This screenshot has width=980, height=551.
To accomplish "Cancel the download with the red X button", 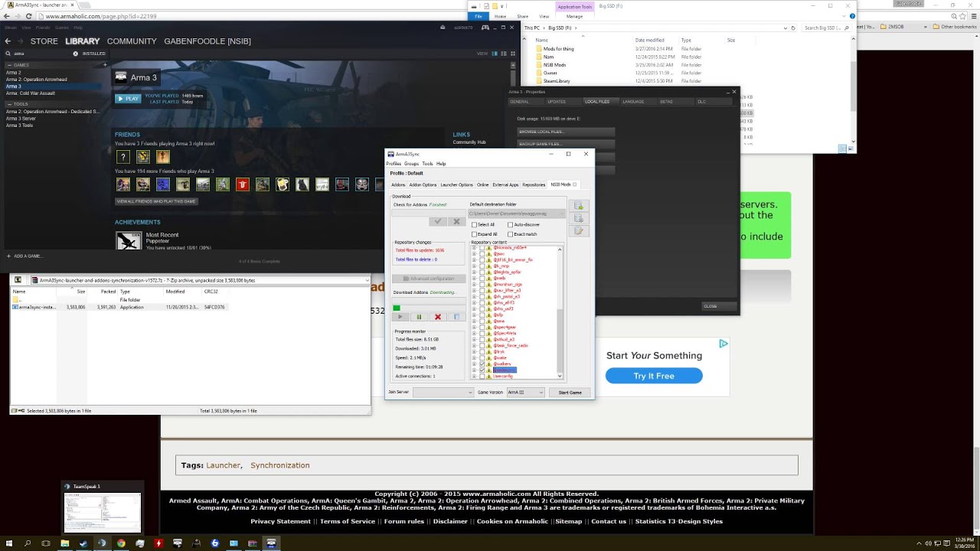I will pyautogui.click(x=438, y=317).
